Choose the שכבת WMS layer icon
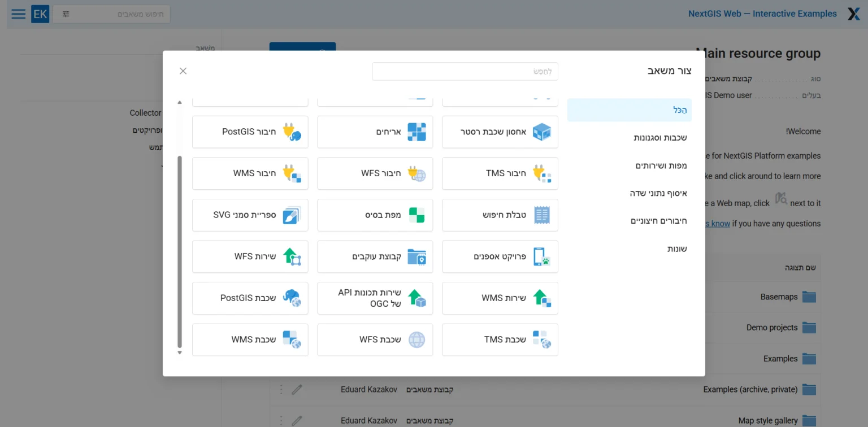868x427 pixels. point(292,339)
